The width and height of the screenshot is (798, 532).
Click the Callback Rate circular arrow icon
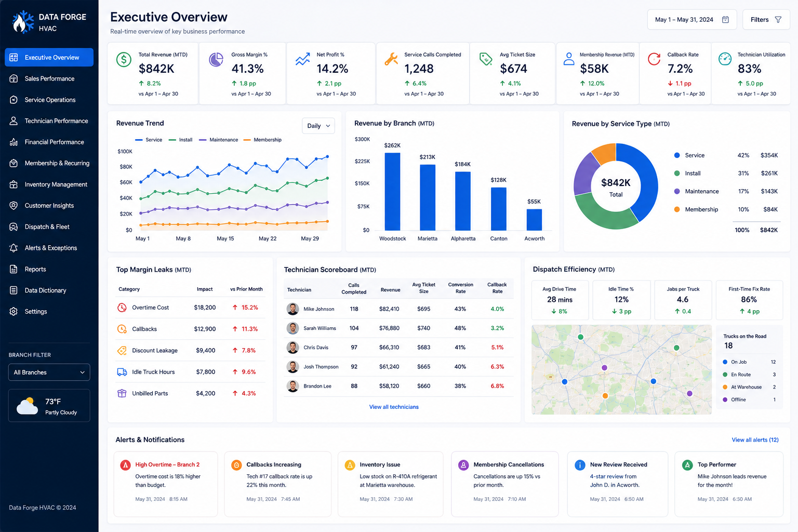pyautogui.click(x=654, y=59)
